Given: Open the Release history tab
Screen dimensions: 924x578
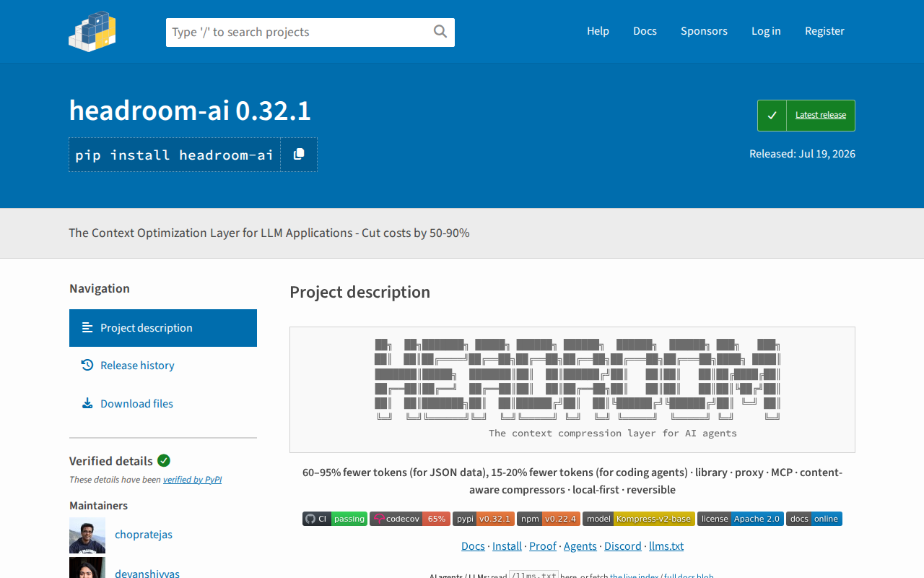Looking at the screenshot, I should (x=163, y=366).
